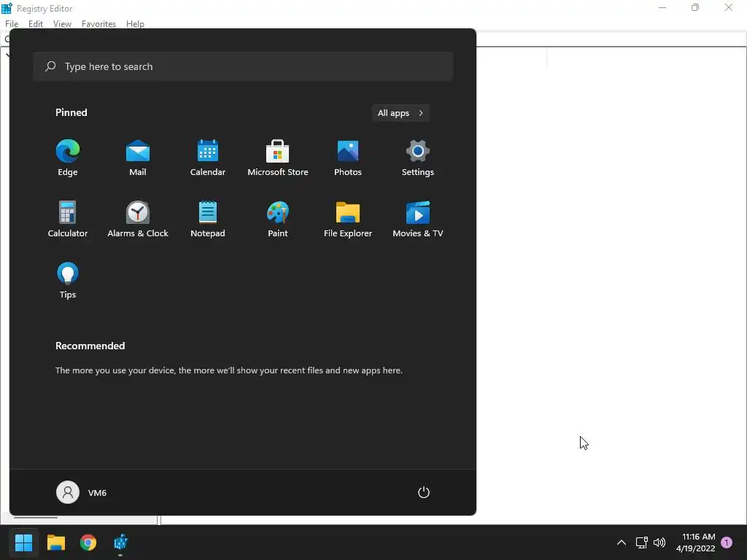Launch the Photos app
747x560 pixels.
(348, 158)
